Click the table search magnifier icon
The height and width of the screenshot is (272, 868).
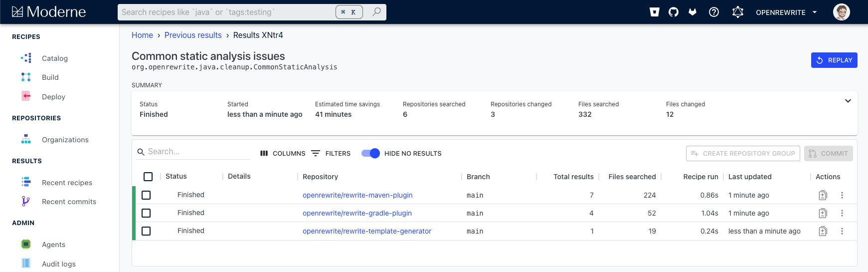[141, 152]
